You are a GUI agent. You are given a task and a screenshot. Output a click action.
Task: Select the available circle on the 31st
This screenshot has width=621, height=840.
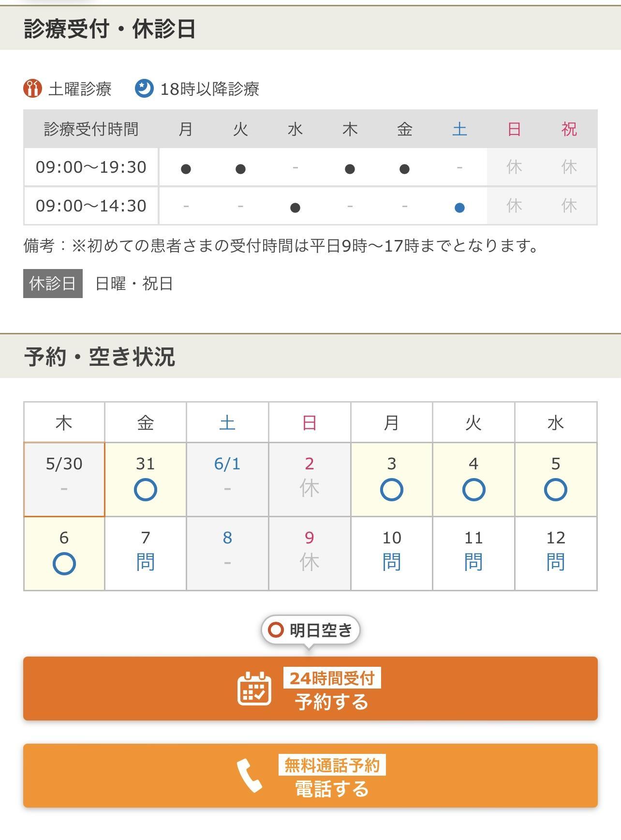point(145,490)
